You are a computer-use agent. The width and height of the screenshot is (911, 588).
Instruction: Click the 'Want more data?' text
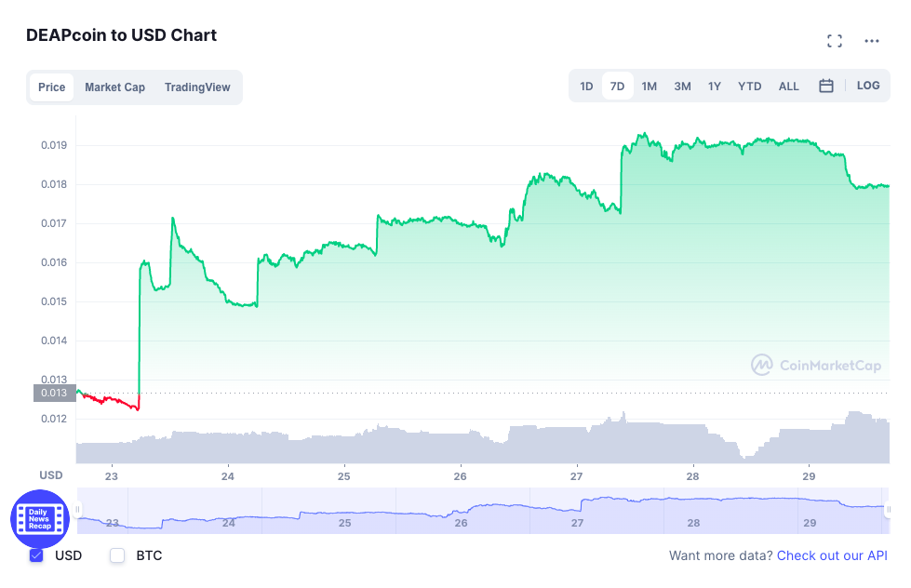coord(720,555)
